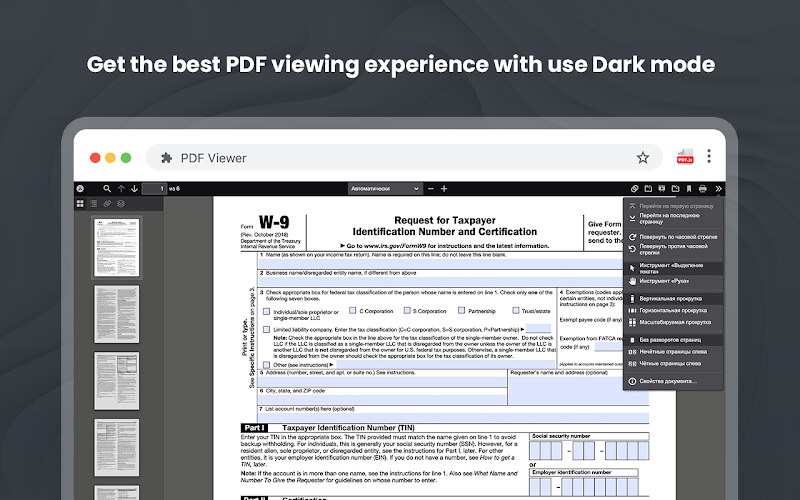
Task: Click the bookmark icon in PDF toolbar
Action: [x=689, y=189]
